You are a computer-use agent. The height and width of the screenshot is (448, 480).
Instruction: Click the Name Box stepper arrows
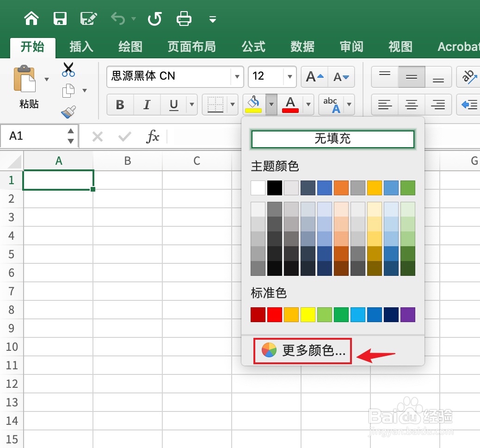(71, 136)
